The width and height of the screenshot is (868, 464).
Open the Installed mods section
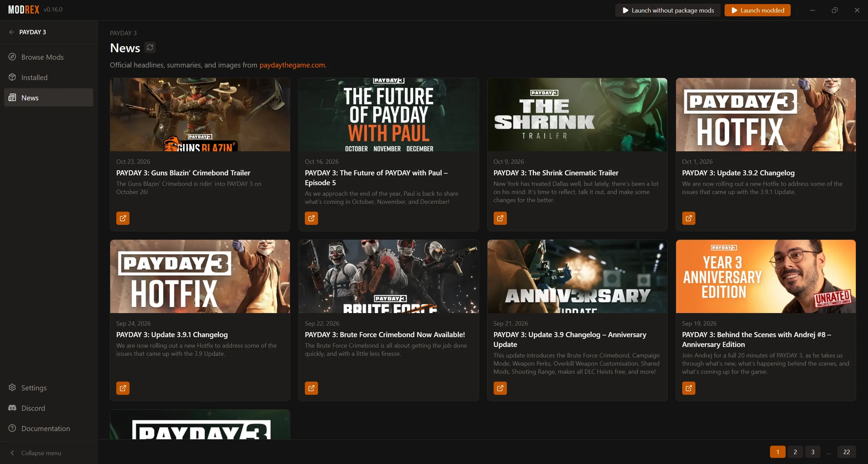(x=48, y=77)
